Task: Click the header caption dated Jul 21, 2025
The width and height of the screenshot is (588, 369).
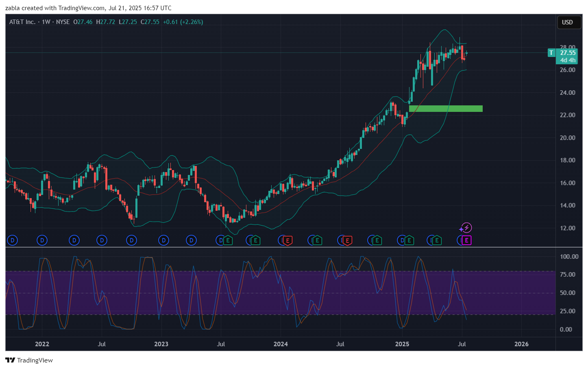Action: 88,8
